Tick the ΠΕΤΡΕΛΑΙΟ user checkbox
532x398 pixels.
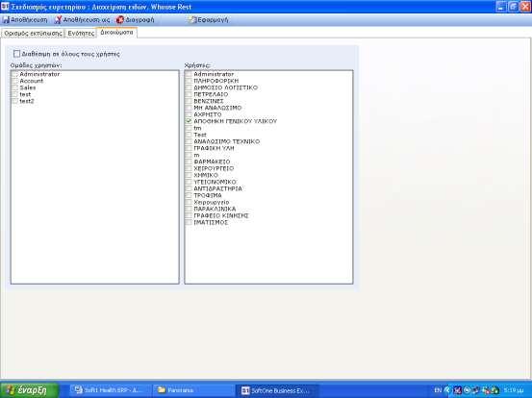[x=189, y=94]
